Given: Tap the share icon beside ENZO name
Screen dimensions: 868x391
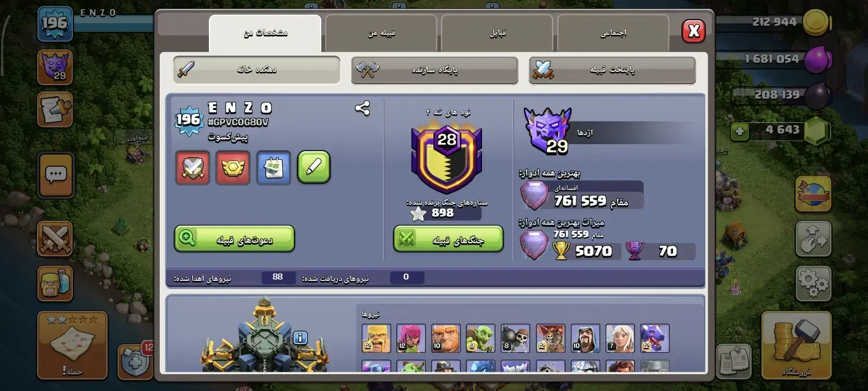Looking at the screenshot, I should tap(363, 108).
